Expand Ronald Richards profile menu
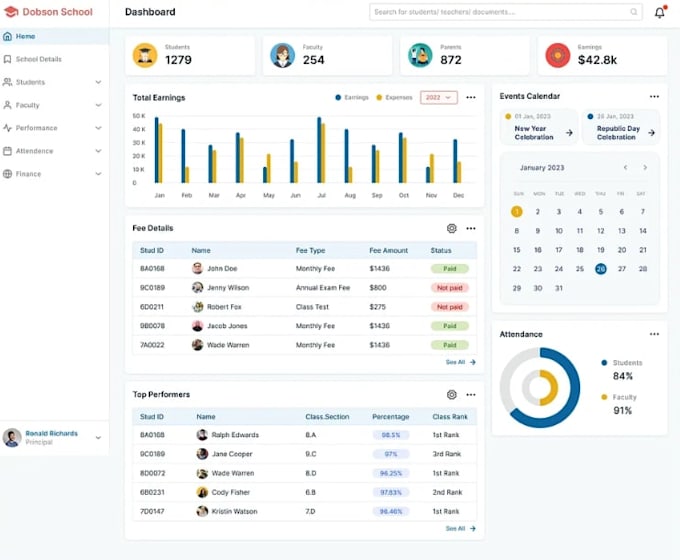This screenshot has width=680, height=560. [98, 438]
